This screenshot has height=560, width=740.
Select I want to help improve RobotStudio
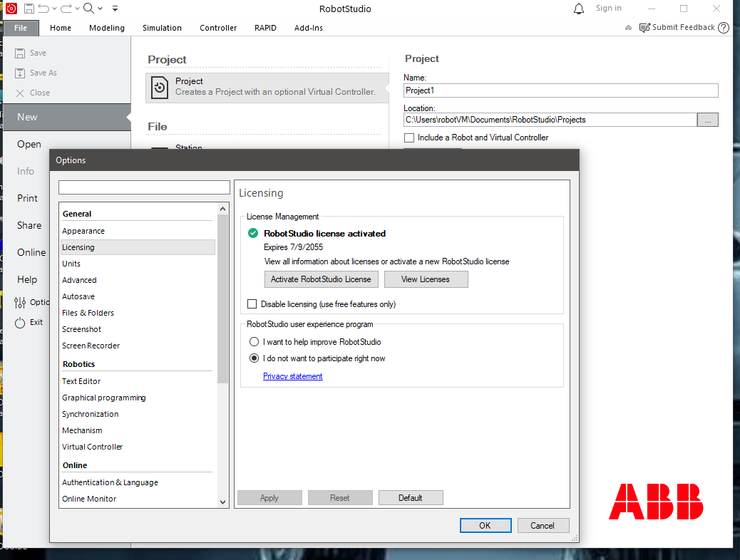[254, 341]
